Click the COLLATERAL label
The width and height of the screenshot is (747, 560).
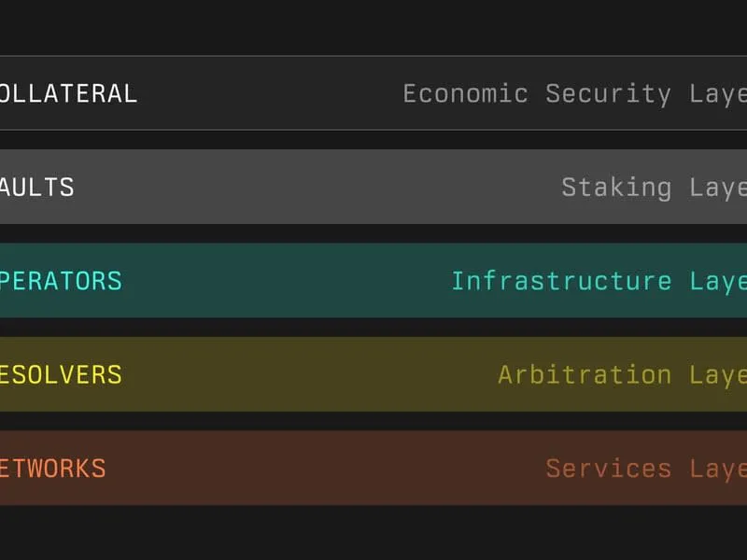(x=68, y=93)
